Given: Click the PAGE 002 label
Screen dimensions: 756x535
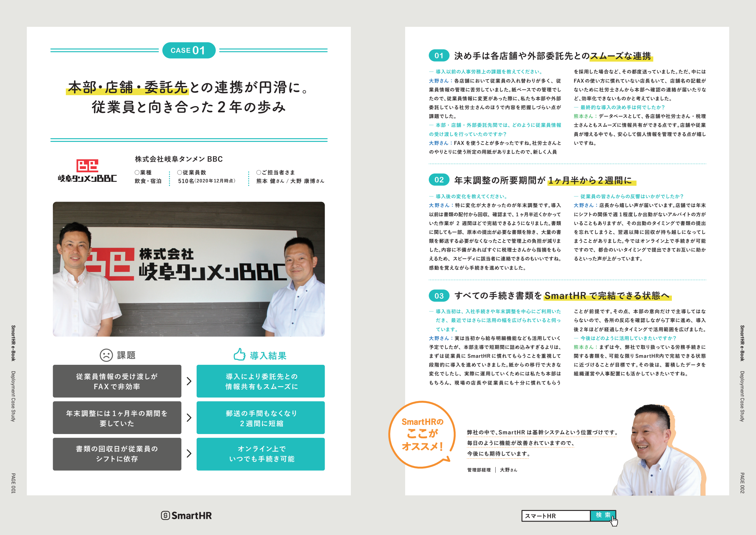Looking at the screenshot, I should (x=742, y=483).
